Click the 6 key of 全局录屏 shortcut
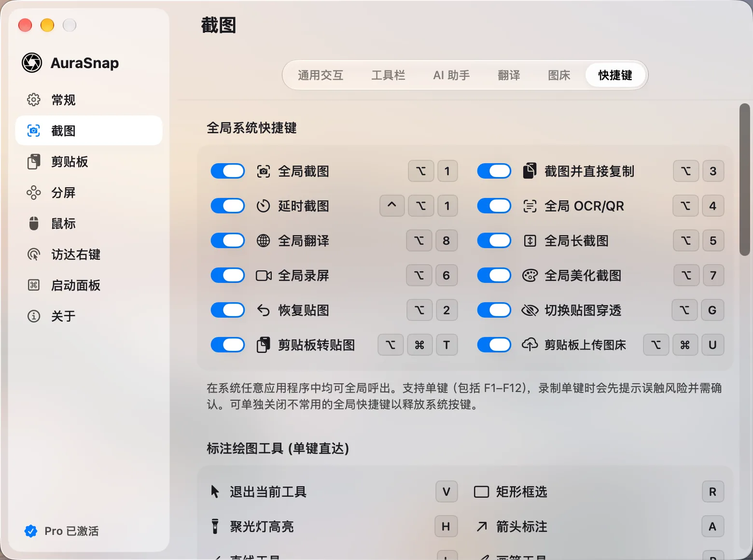The height and width of the screenshot is (560, 753). pyautogui.click(x=446, y=275)
